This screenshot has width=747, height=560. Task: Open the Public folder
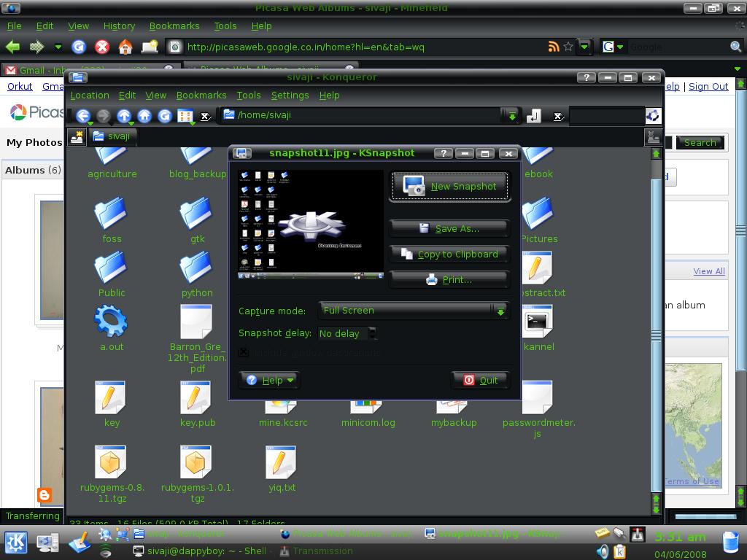[112, 274]
